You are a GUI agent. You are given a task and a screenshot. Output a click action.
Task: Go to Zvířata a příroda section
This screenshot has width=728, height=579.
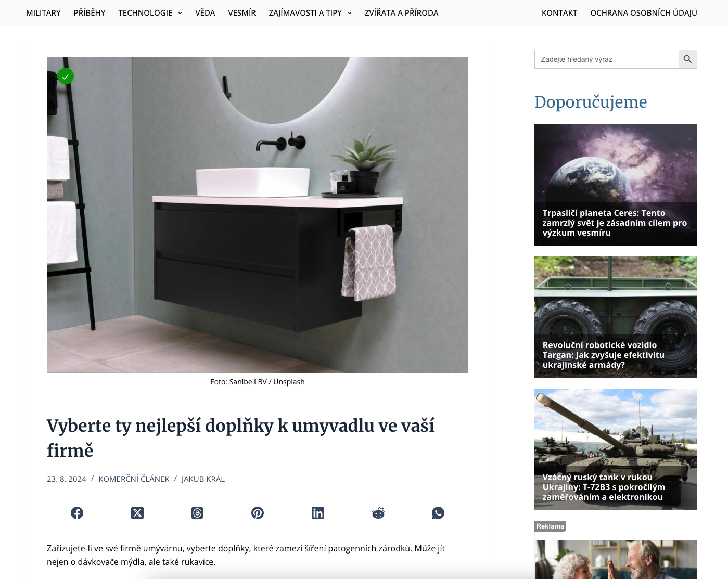(401, 12)
